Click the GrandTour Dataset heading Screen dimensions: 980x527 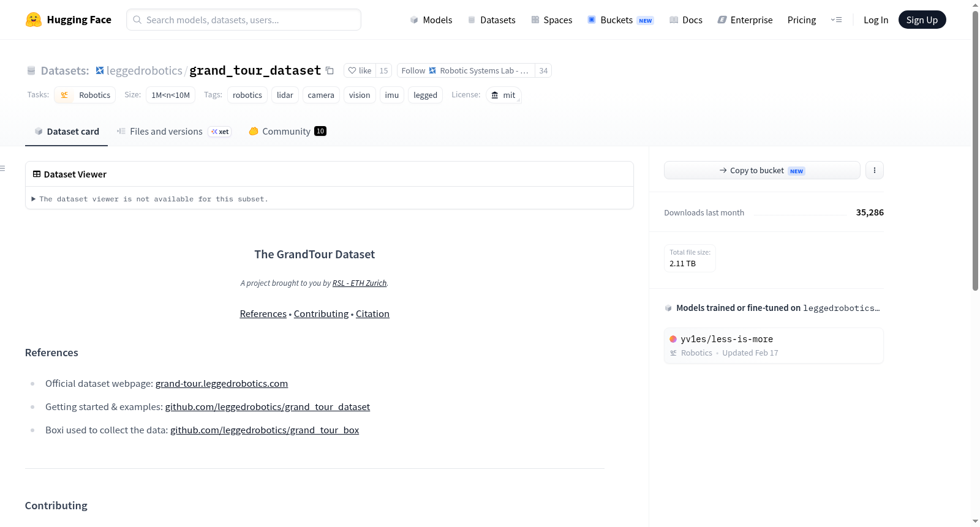coord(315,254)
